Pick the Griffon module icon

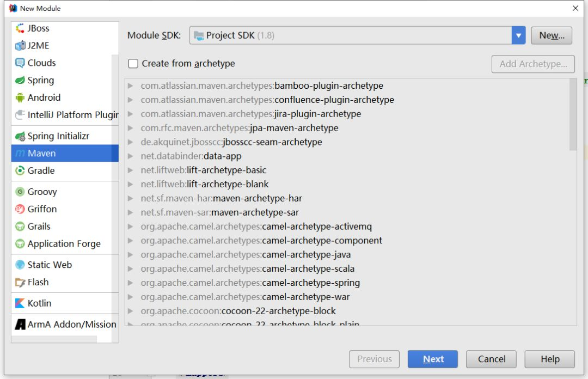(20, 209)
